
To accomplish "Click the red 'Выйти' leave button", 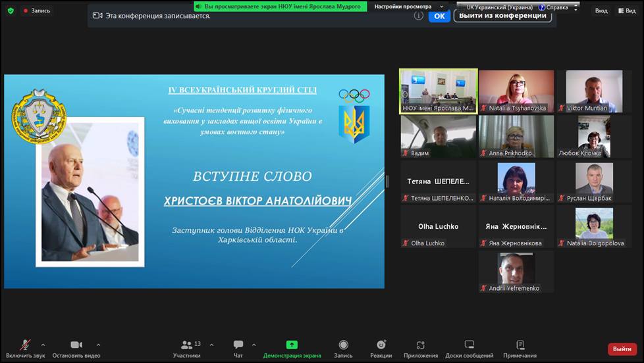I will tap(622, 349).
